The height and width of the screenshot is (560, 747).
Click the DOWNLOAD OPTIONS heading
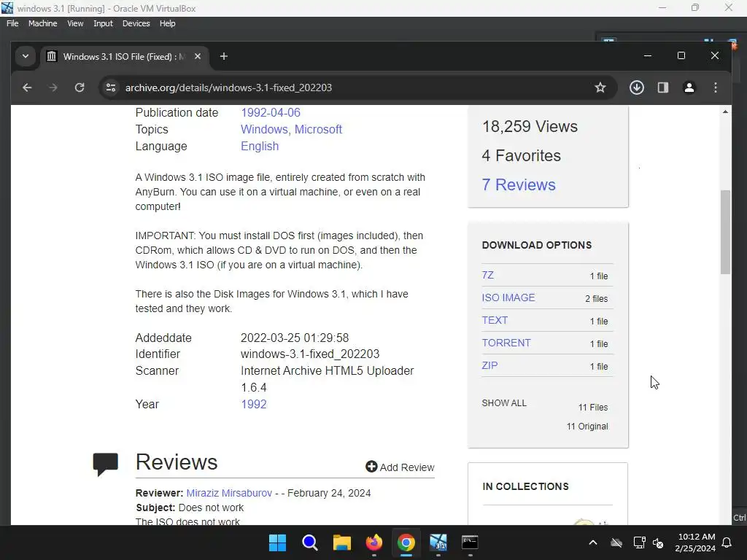pos(537,245)
